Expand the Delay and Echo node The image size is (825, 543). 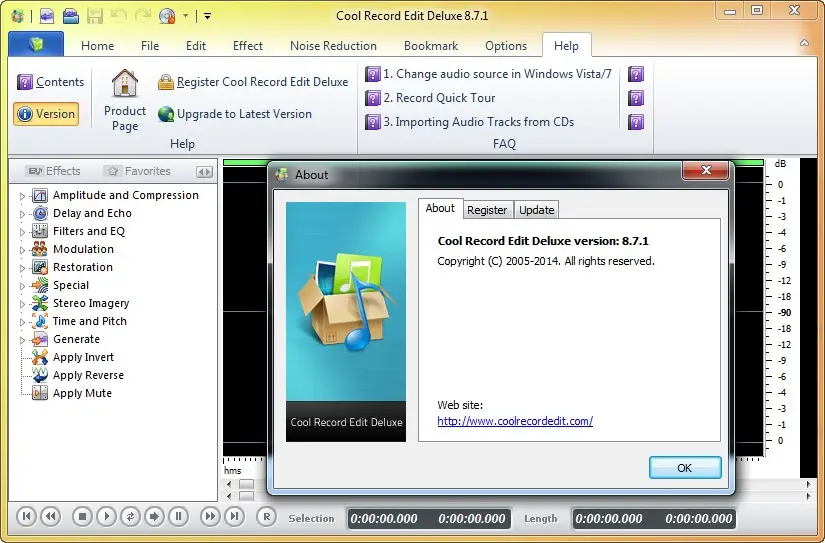(22, 214)
